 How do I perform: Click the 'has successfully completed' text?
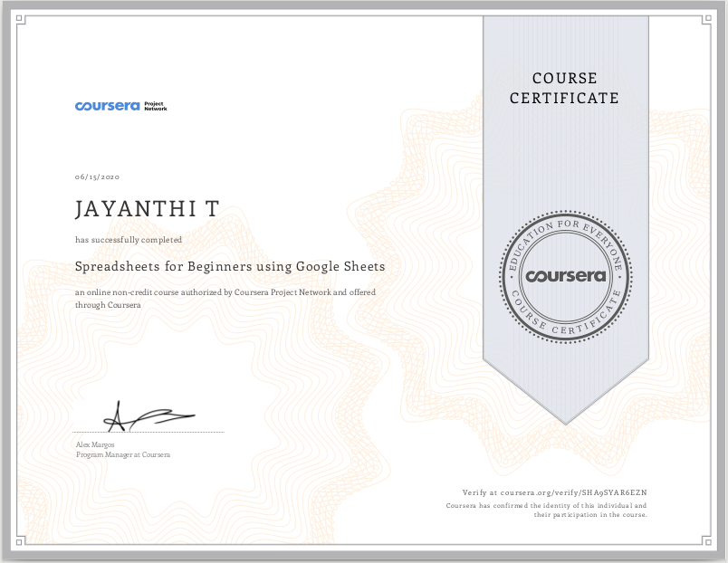tap(129, 240)
